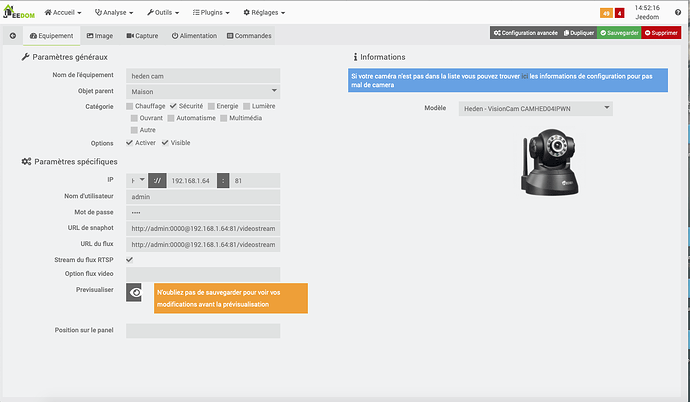Screen dimensions: 690x402
Task: Switch to the Alimentation tab
Action: pyautogui.click(x=194, y=36)
